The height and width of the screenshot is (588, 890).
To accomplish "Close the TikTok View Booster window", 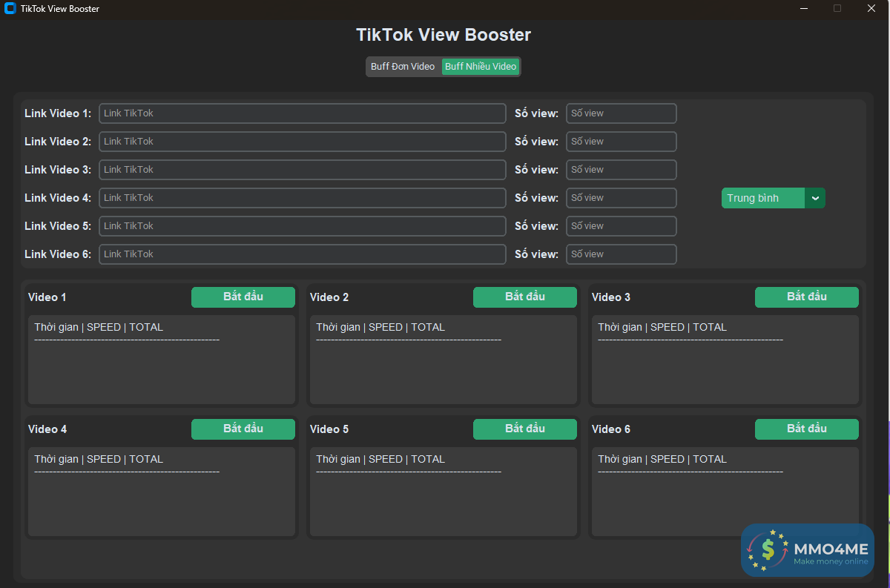I will tap(871, 9).
